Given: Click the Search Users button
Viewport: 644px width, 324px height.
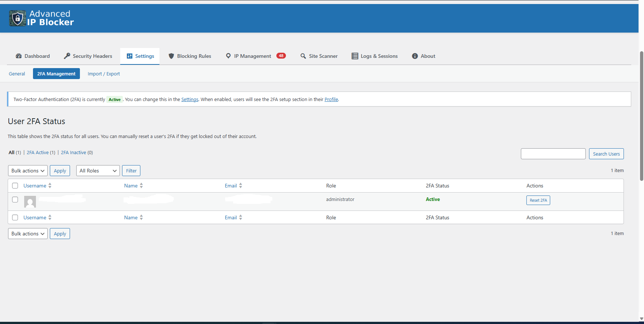Looking at the screenshot, I should click(606, 154).
